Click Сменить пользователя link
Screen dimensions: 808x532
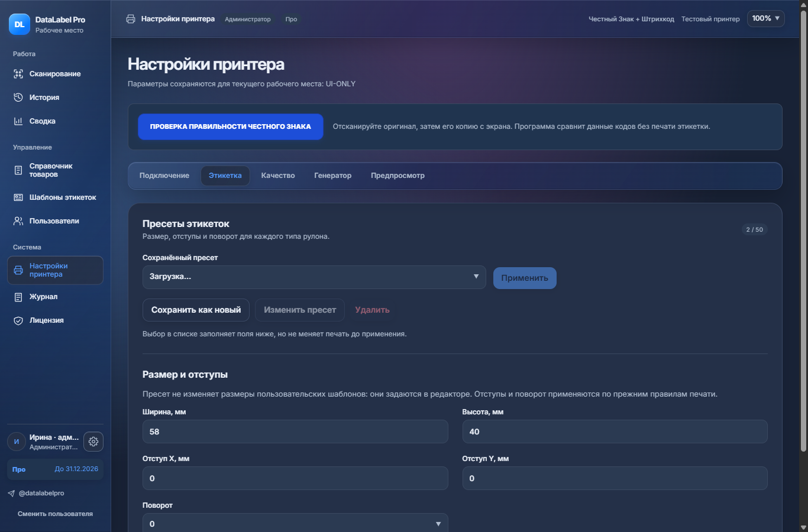[55, 514]
